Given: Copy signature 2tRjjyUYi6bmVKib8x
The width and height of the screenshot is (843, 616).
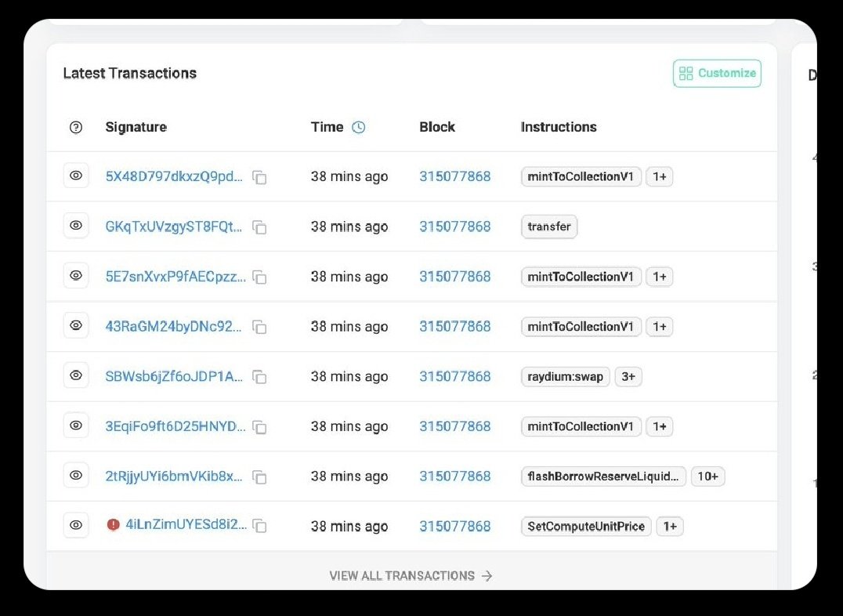Looking at the screenshot, I should 259,477.
